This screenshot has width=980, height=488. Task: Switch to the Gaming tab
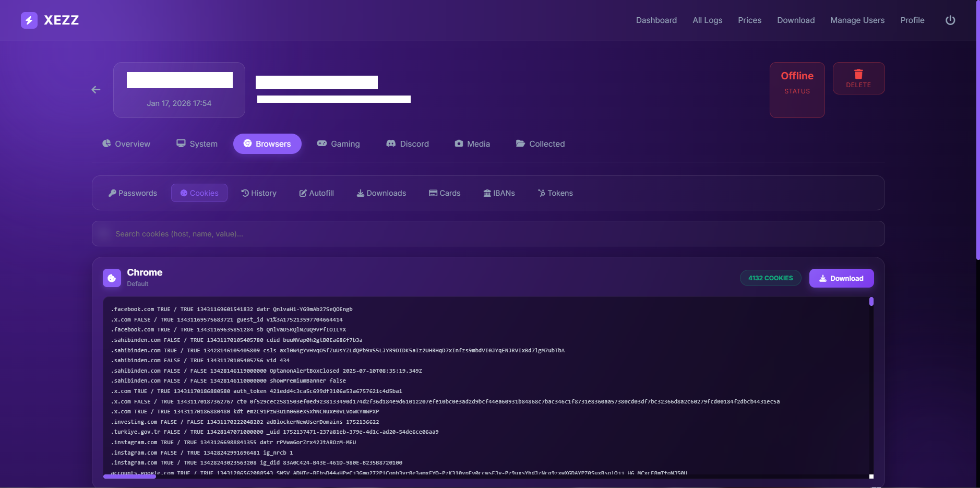(x=338, y=144)
